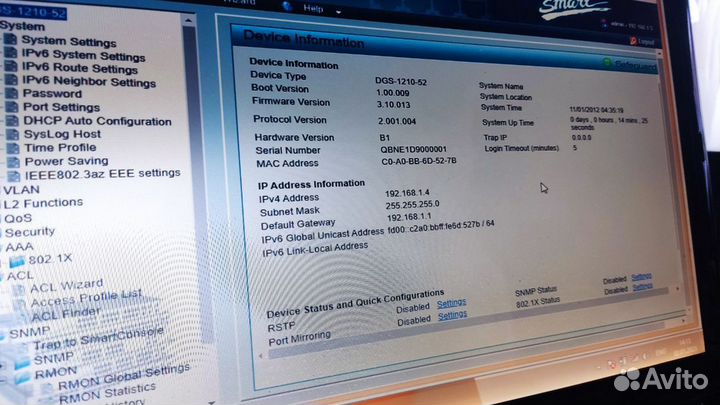720x405 pixels.
Task: Expand the QoS tree section
Action: 18,218
